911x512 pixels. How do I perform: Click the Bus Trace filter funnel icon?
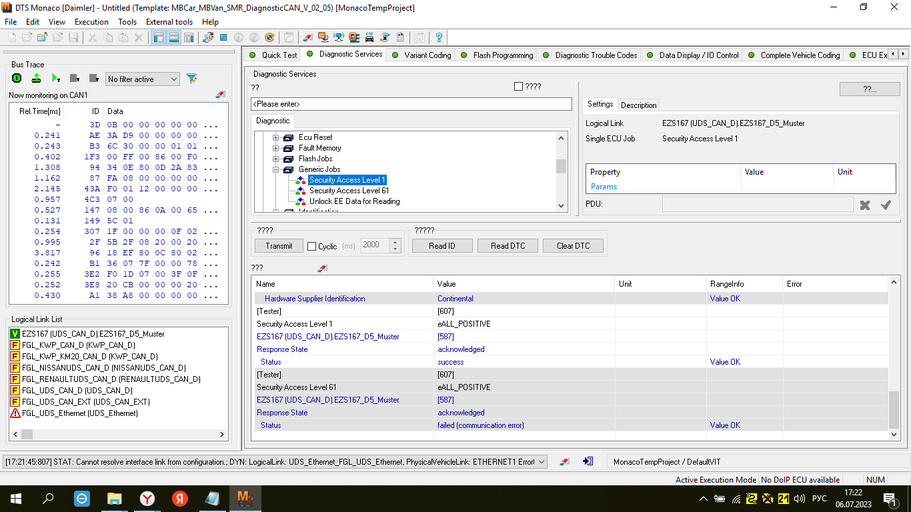point(192,78)
